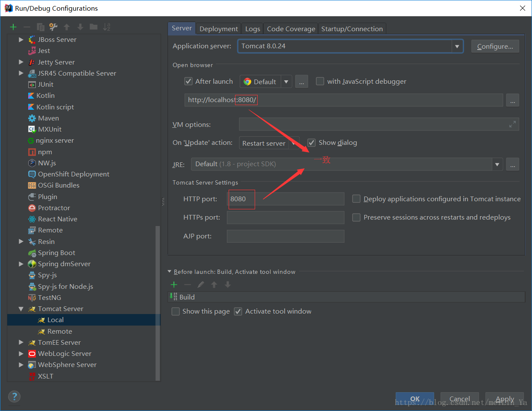
Task: Expand the WebLogic Server tree node
Action: point(21,354)
